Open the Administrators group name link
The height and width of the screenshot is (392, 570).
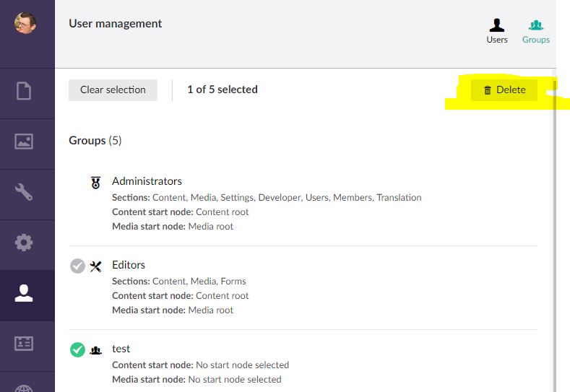pyautogui.click(x=147, y=181)
